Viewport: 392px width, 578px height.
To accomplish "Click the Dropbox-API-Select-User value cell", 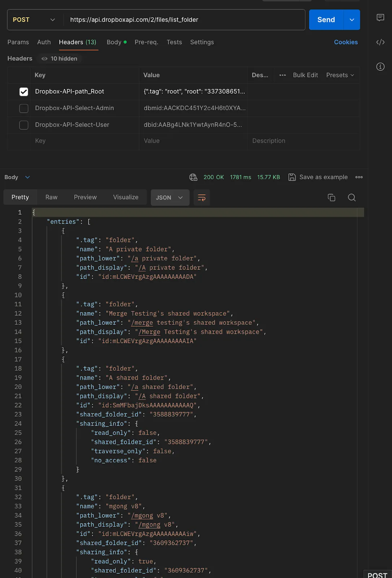I will pos(193,125).
